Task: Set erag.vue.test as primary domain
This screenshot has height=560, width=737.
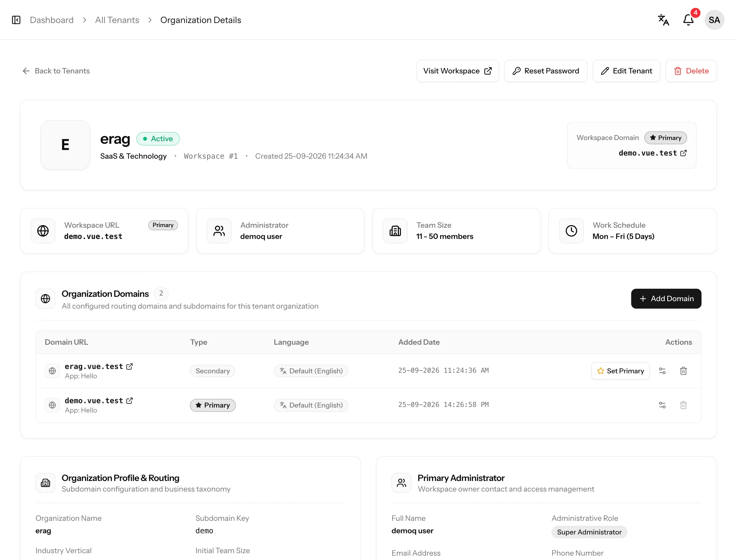Action: click(x=620, y=371)
